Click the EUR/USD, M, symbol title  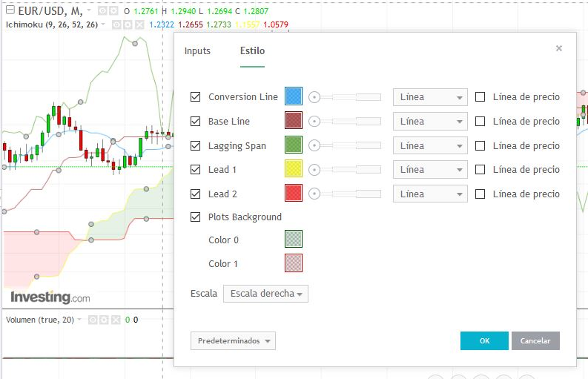[x=50, y=11]
